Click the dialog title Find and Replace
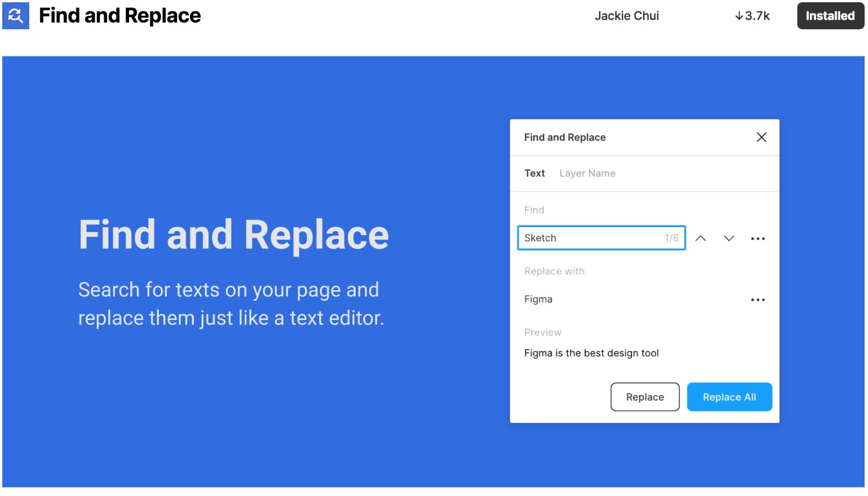 click(565, 137)
